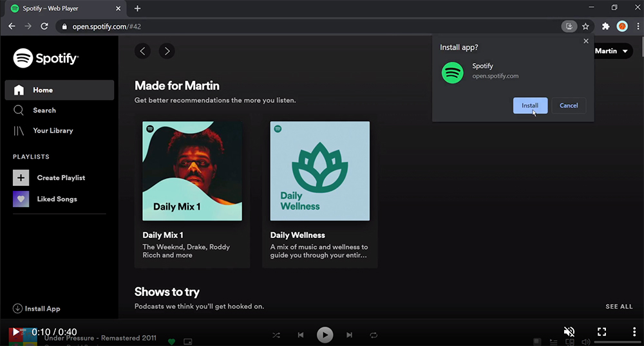Click the Create Playlist label
This screenshot has width=644, height=346.
click(61, 178)
